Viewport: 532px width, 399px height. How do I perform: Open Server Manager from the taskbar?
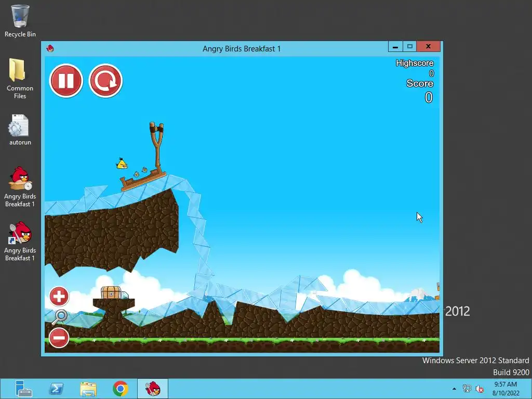click(23, 389)
